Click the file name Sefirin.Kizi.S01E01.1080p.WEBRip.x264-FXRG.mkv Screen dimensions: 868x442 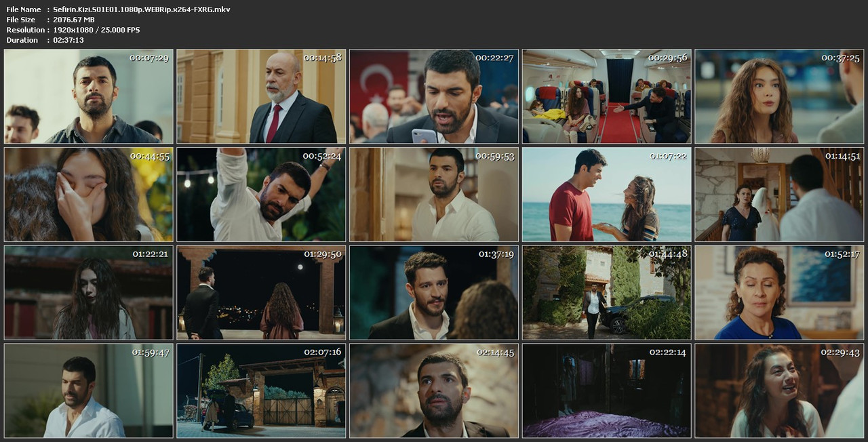(x=141, y=9)
